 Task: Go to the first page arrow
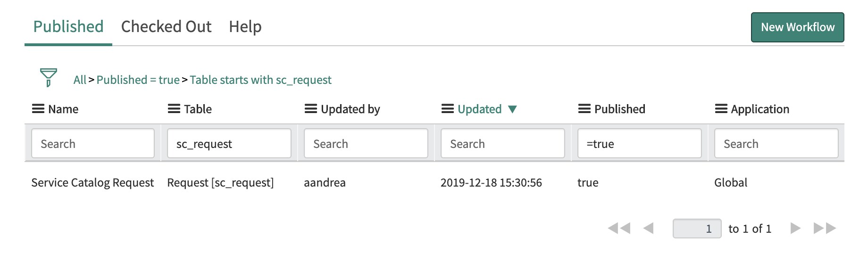coord(619,228)
